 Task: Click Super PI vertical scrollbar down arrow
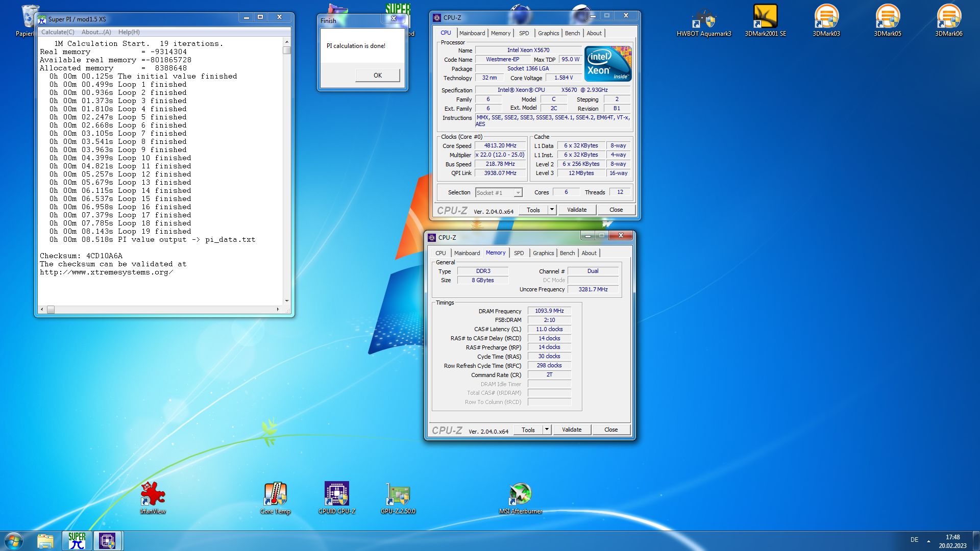click(x=287, y=301)
